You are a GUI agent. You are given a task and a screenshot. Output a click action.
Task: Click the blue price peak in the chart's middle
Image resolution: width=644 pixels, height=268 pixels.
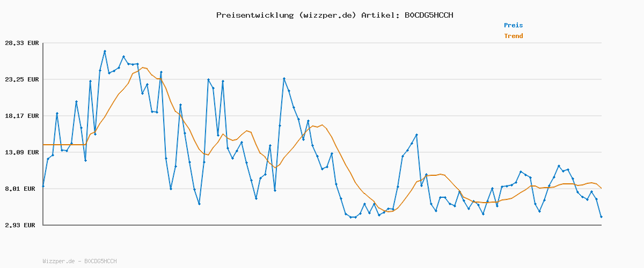coord(284,79)
